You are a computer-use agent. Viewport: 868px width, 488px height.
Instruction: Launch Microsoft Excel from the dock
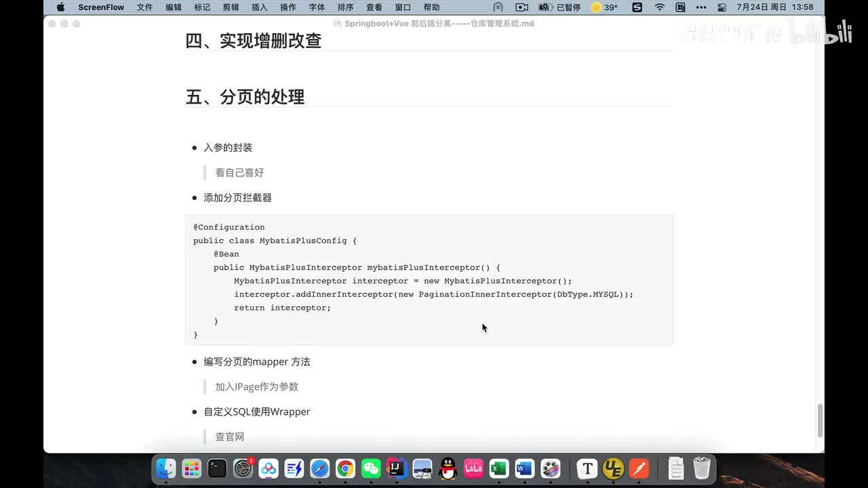(x=499, y=468)
